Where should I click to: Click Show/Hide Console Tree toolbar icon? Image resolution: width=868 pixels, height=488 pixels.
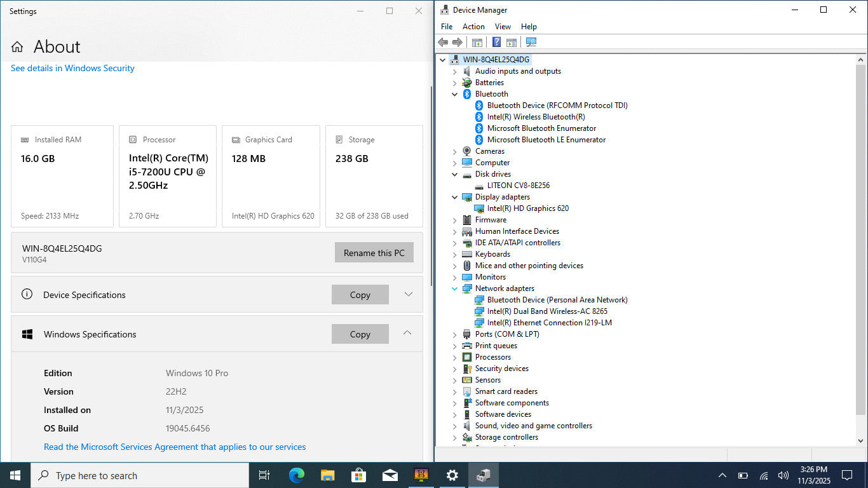(477, 43)
